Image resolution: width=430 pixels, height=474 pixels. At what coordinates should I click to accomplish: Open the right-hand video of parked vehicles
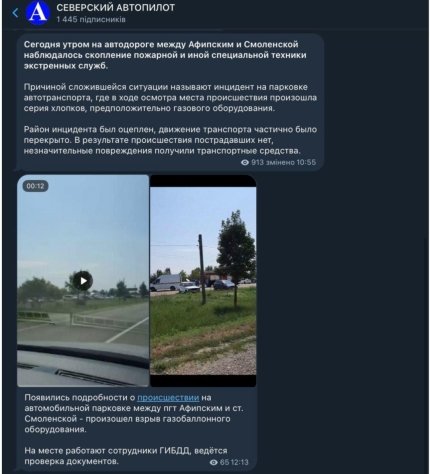(203, 281)
